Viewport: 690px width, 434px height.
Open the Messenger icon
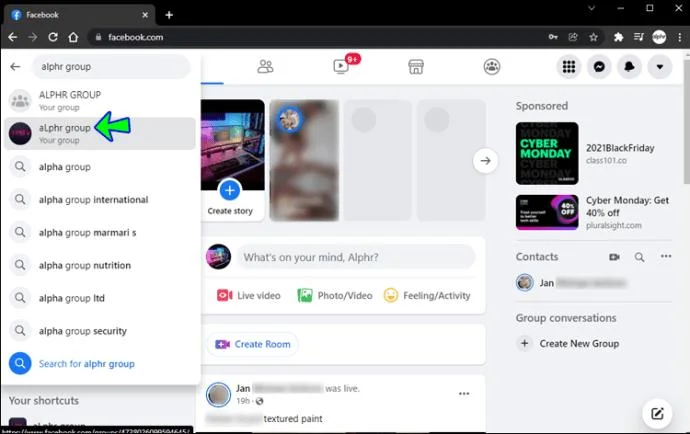point(599,67)
